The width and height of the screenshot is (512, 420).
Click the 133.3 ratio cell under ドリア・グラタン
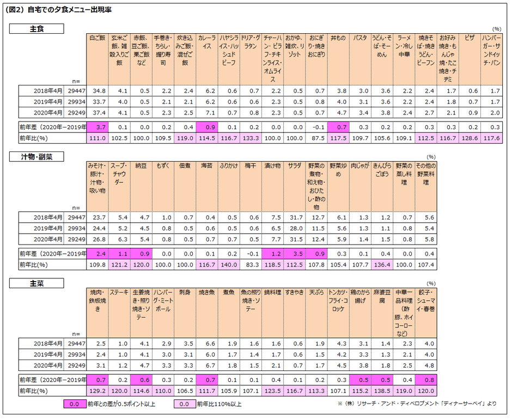tap(251, 138)
